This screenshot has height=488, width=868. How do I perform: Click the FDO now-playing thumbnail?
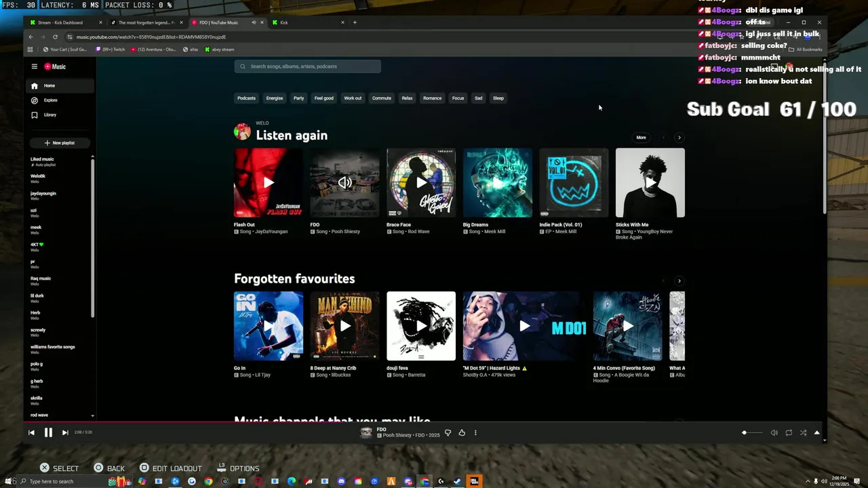tap(345, 183)
